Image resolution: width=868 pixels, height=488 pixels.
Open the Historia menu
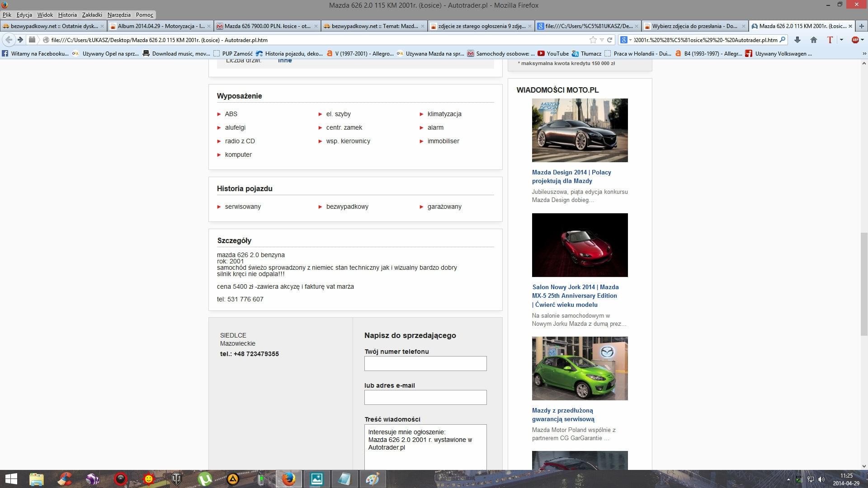(67, 15)
